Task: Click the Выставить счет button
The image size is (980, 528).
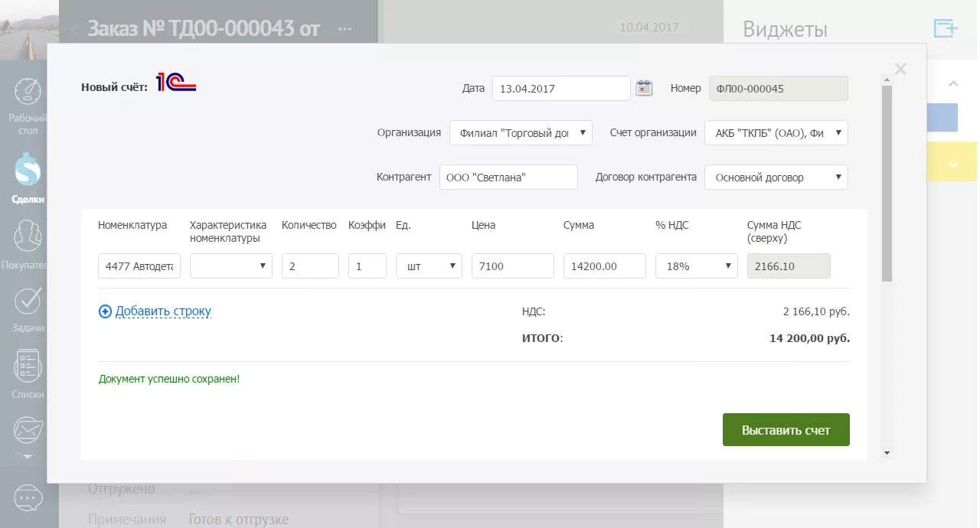Action: [786, 430]
